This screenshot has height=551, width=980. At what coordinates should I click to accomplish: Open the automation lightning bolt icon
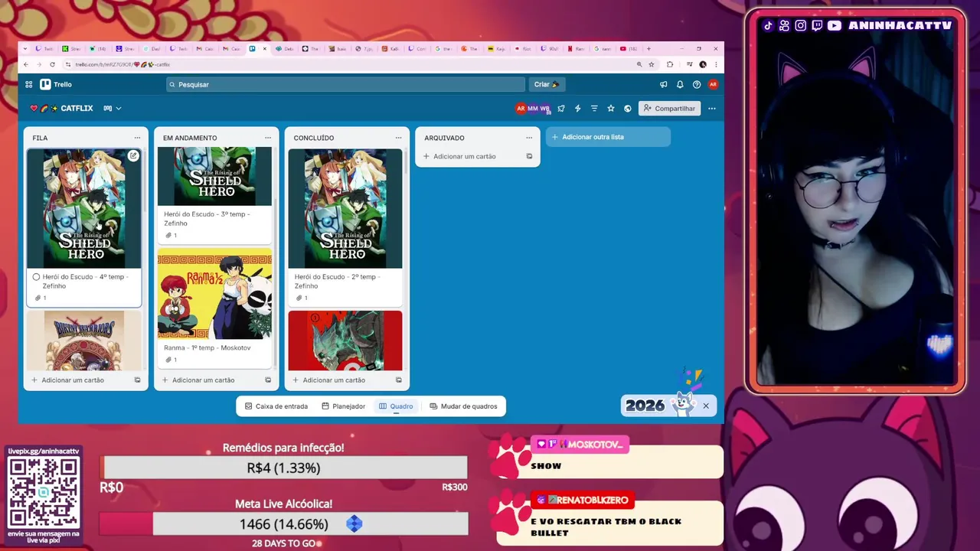pos(578,109)
